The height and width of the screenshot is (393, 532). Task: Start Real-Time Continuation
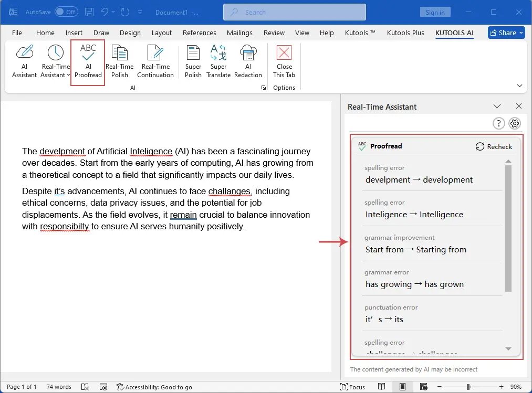pos(155,61)
